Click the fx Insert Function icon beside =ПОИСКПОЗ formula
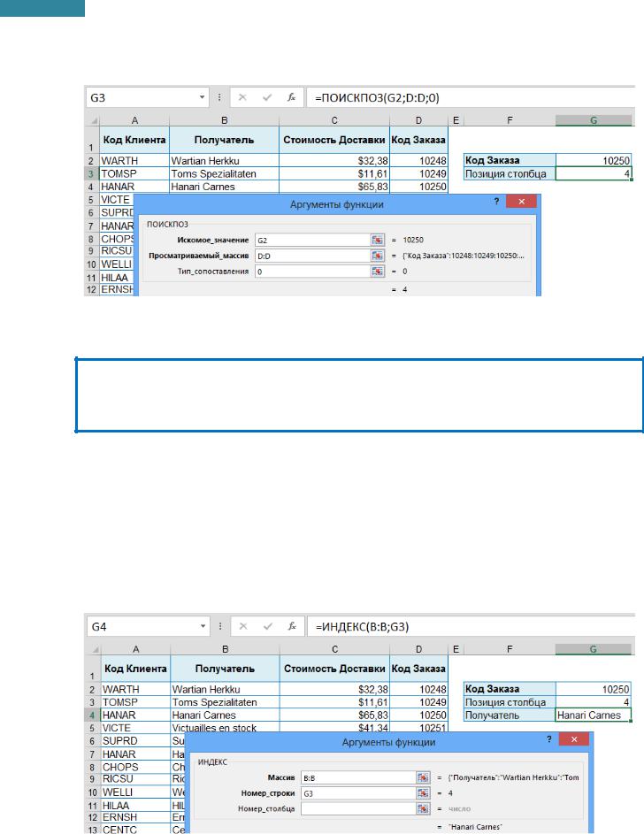This screenshot has height=834, width=644. tap(291, 97)
